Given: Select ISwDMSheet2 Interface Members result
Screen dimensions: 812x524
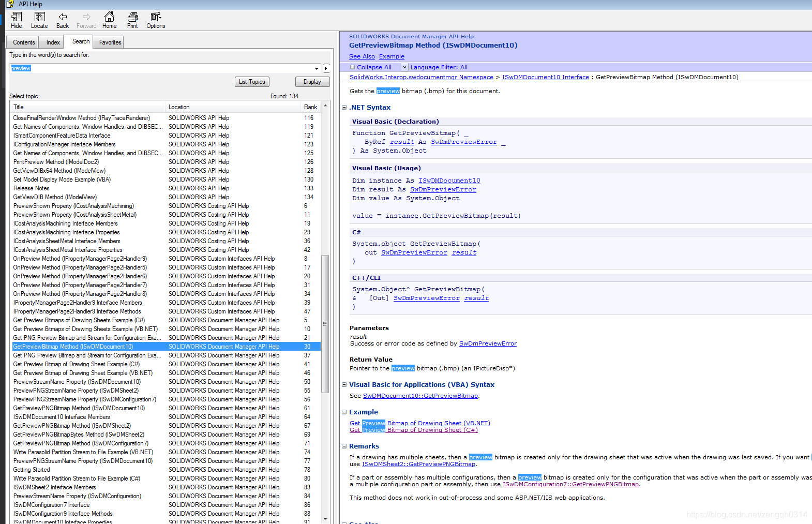Looking at the screenshot, I should (x=166, y=487).
